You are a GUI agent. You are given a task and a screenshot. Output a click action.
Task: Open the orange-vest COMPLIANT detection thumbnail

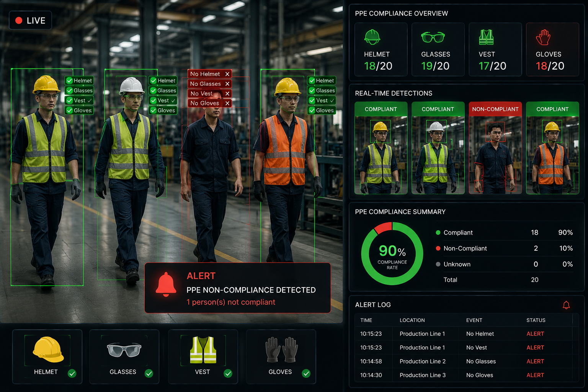[x=552, y=148]
